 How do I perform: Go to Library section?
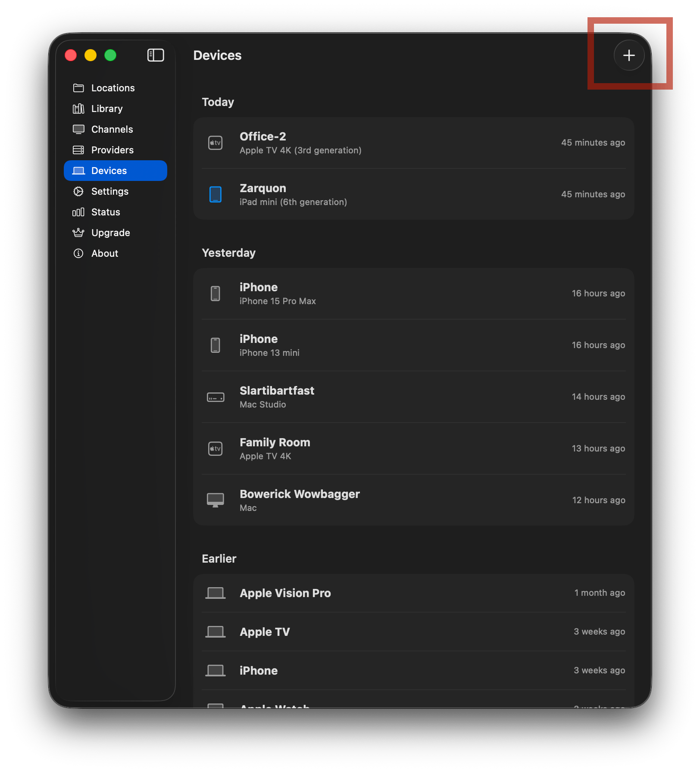(107, 109)
